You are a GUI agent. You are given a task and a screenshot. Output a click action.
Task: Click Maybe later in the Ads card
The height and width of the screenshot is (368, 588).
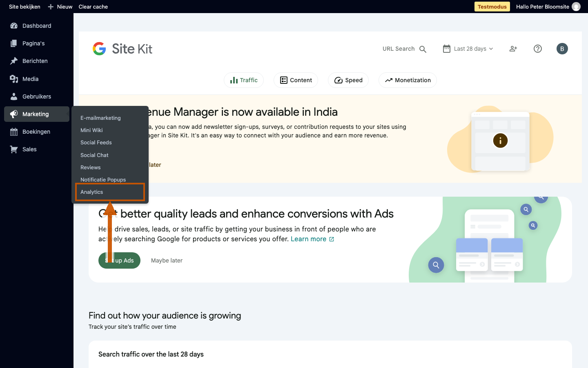tap(167, 260)
